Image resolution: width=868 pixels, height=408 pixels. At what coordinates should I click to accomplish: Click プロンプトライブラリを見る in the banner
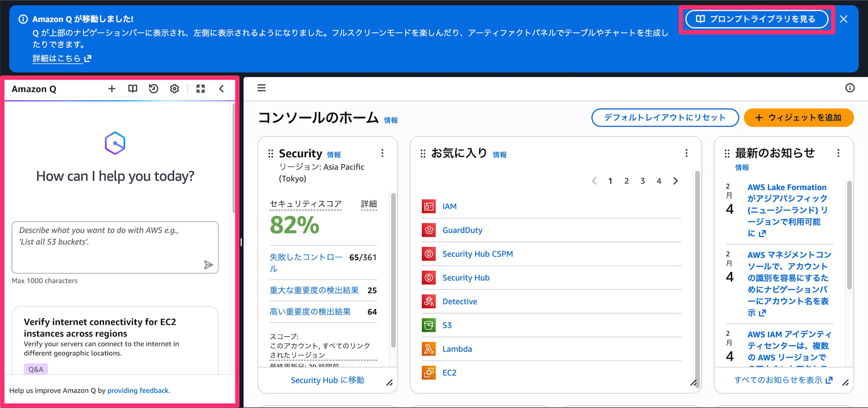click(x=756, y=19)
